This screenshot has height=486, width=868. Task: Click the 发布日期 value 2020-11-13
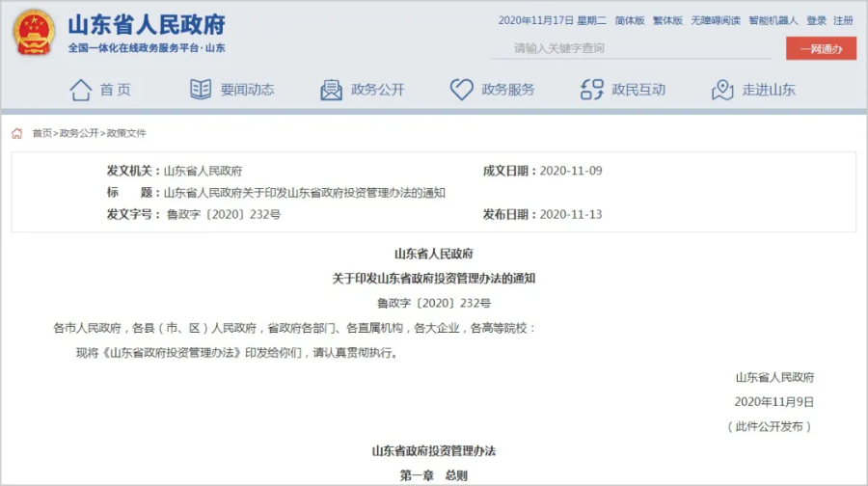pyautogui.click(x=571, y=214)
